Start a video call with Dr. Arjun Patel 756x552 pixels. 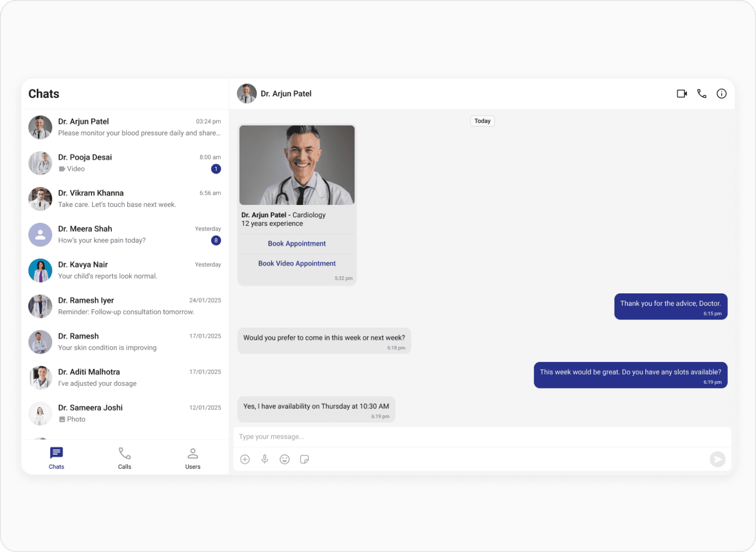[682, 94]
